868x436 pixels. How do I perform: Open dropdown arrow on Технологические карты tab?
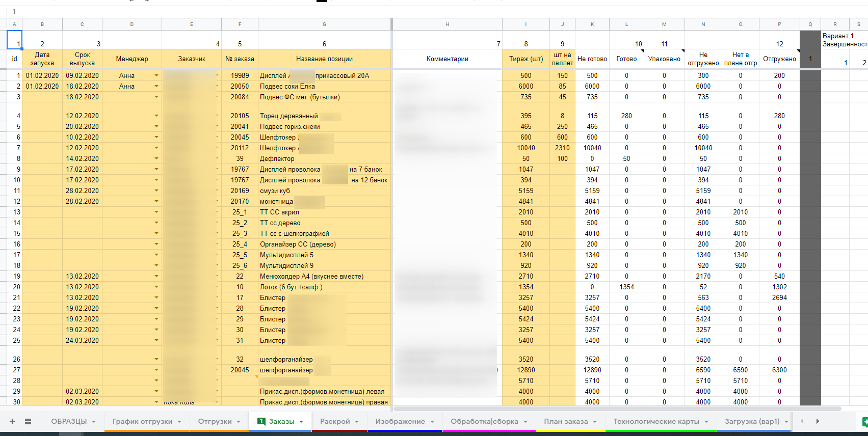click(706, 422)
